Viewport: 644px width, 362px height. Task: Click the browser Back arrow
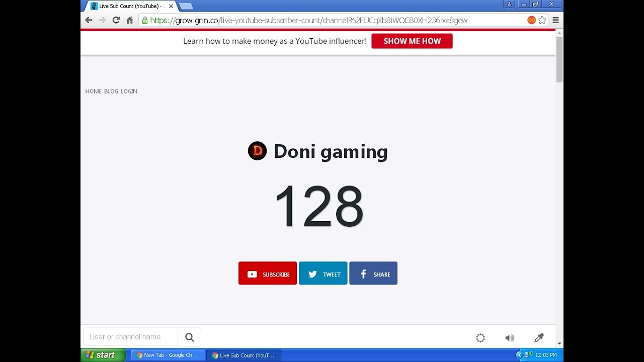point(89,20)
